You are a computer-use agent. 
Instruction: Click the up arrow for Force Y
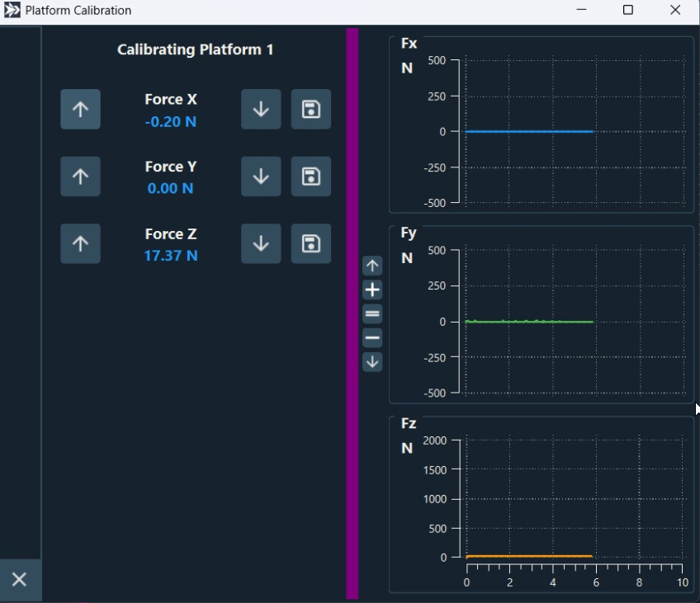80,177
